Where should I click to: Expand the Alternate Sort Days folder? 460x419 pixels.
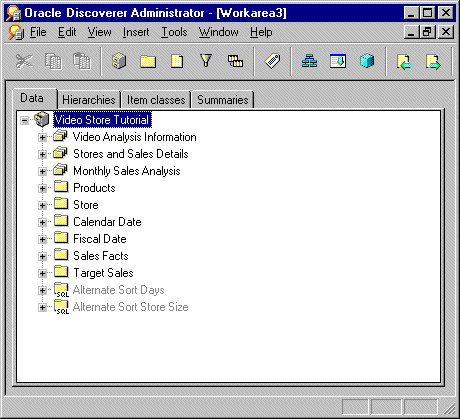pos(42,290)
